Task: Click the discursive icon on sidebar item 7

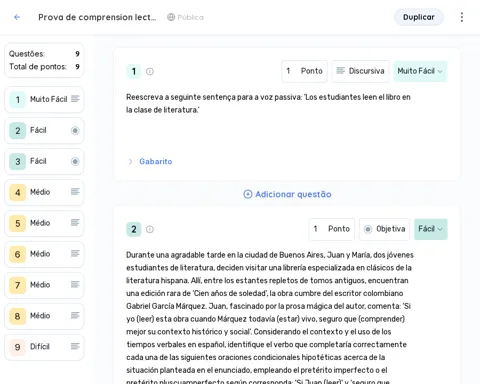Action: (75, 284)
